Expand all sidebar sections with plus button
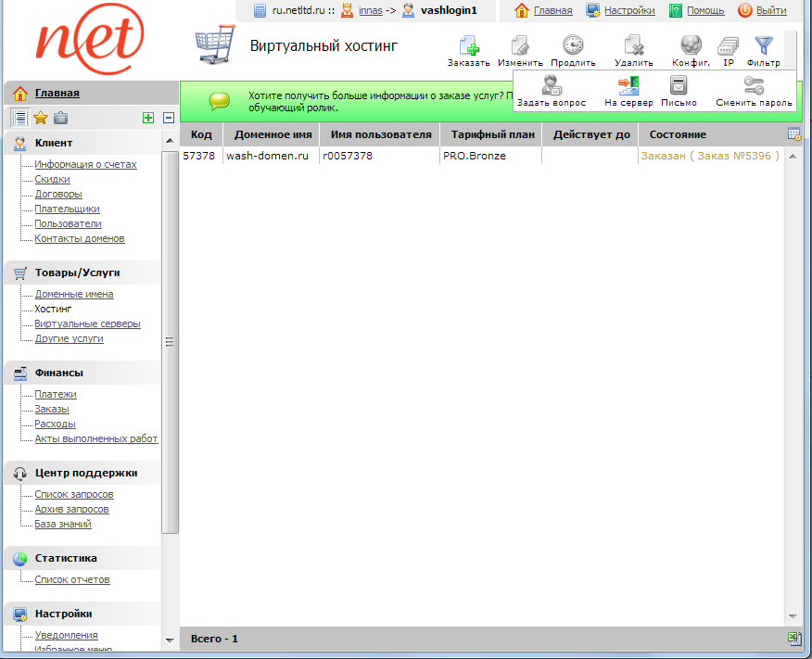The image size is (812, 659). tap(147, 118)
